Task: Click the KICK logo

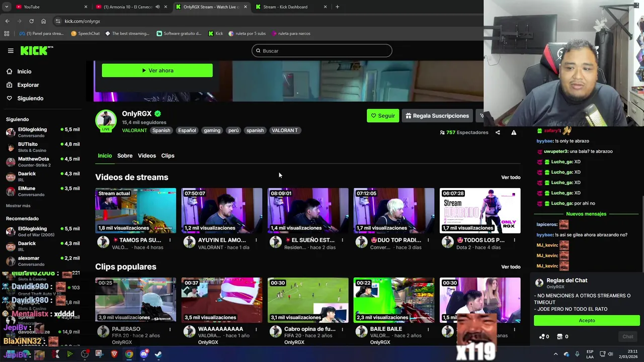Action: coord(37,50)
